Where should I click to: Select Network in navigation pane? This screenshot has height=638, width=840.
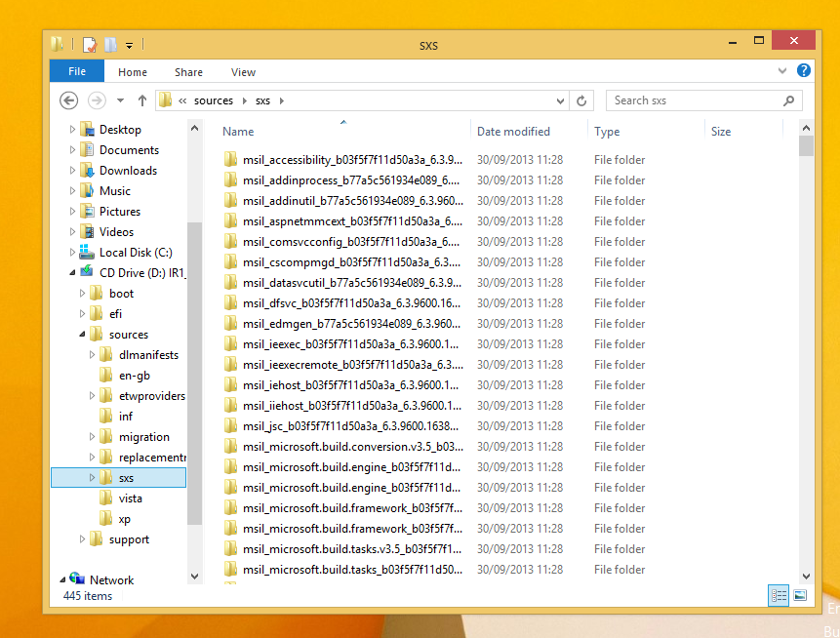111,579
